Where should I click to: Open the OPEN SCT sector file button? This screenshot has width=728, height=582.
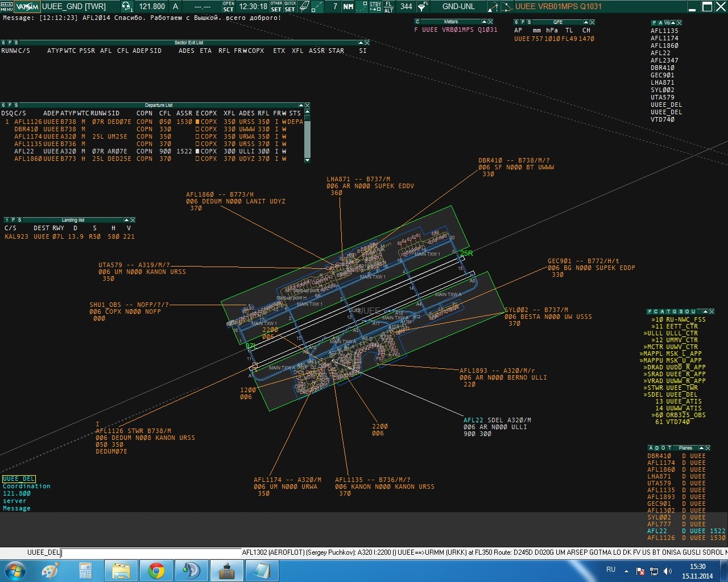[228, 7]
